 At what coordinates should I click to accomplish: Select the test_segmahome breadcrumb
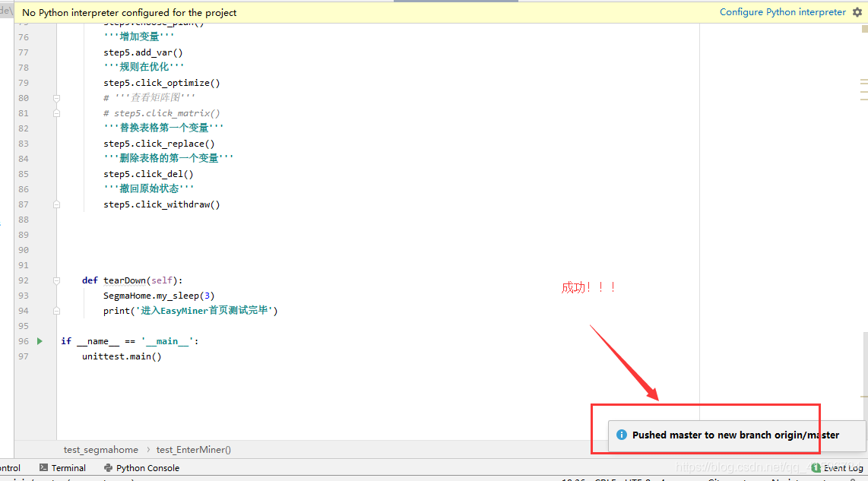click(x=101, y=449)
